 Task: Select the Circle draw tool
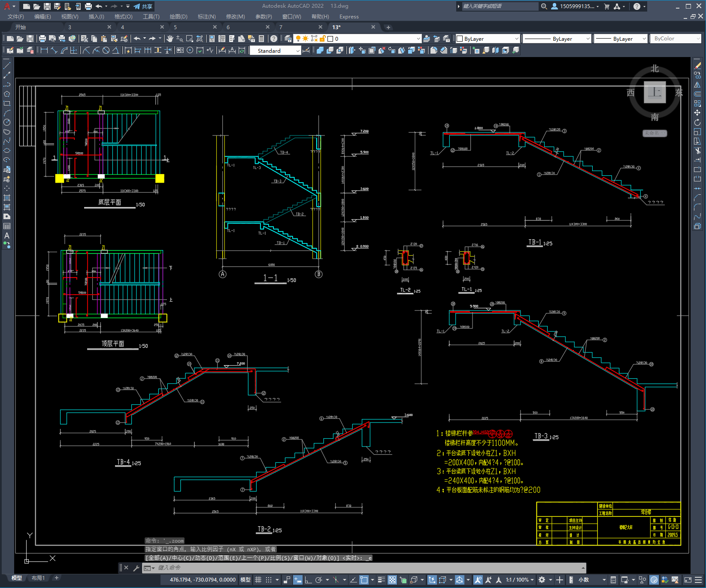(x=7, y=122)
